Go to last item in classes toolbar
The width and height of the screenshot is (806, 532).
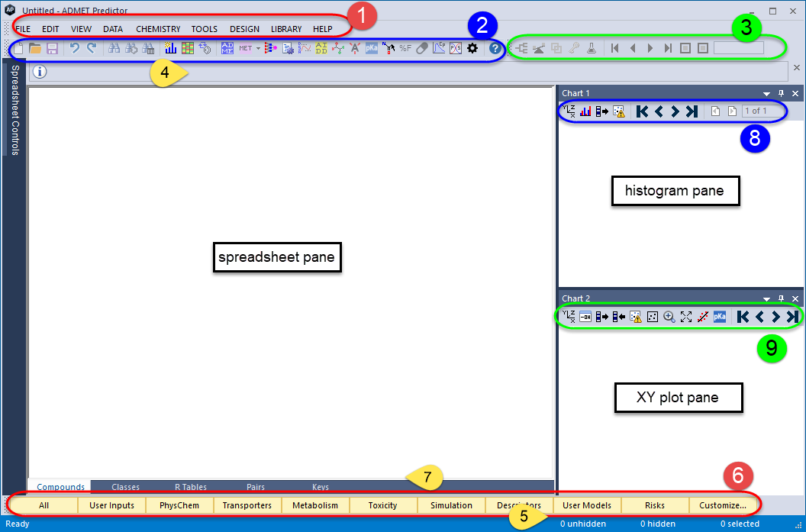668,48
